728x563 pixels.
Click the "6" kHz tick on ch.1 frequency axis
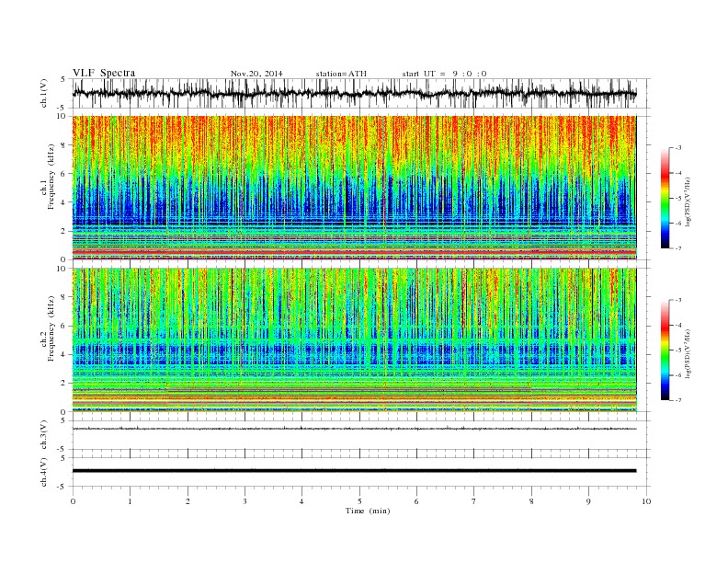click(x=63, y=173)
